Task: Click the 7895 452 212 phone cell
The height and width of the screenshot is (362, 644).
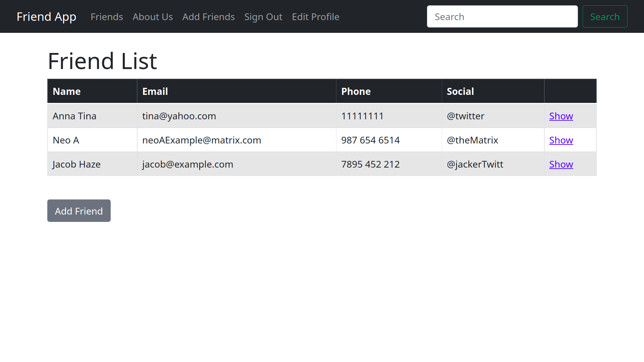Action: pyautogui.click(x=370, y=164)
